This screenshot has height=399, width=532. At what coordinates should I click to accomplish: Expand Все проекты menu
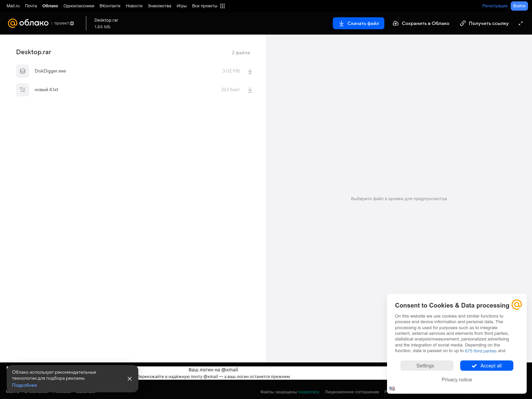click(205, 6)
